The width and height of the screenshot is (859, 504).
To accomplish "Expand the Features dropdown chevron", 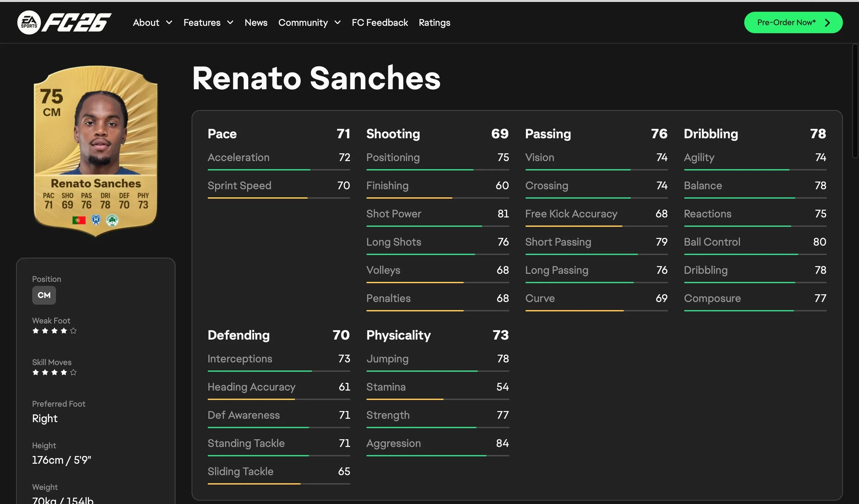I will (x=230, y=22).
